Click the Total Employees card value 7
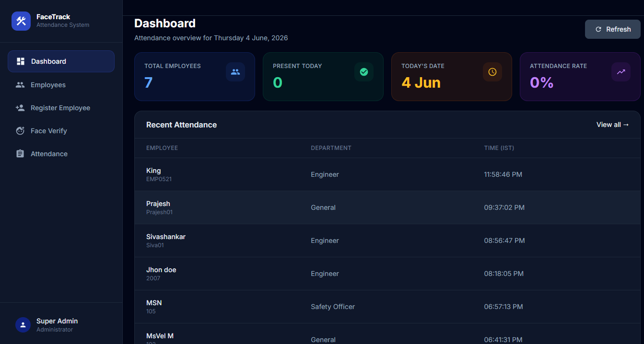The image size is (644, 344). (x=149, y=82)
